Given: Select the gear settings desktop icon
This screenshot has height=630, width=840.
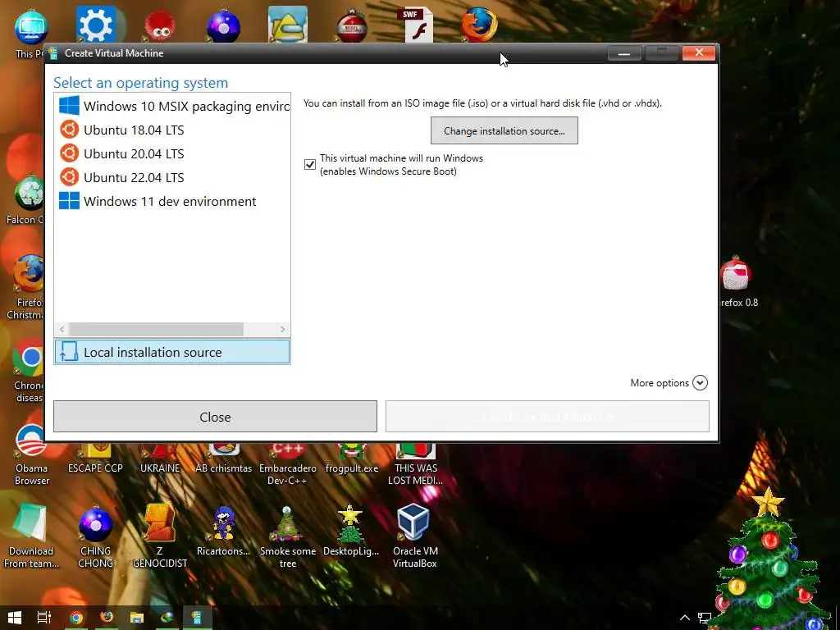Looking at the screenshot, I should point(95,25).
